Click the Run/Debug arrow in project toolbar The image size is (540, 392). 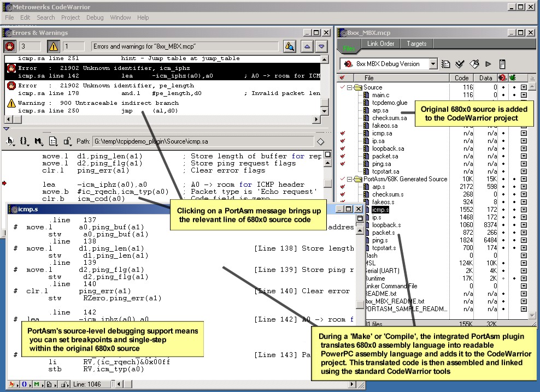click(x=488, y=64)
